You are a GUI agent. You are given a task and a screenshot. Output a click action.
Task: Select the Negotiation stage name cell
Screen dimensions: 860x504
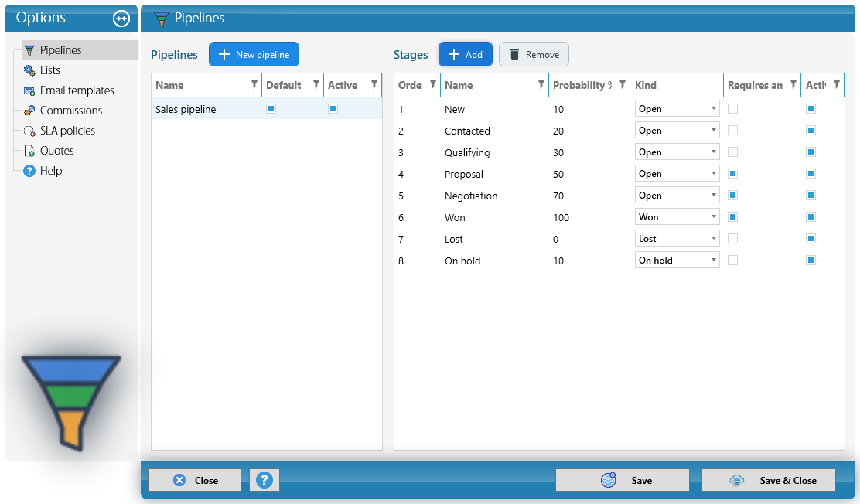tap(471, 196)
